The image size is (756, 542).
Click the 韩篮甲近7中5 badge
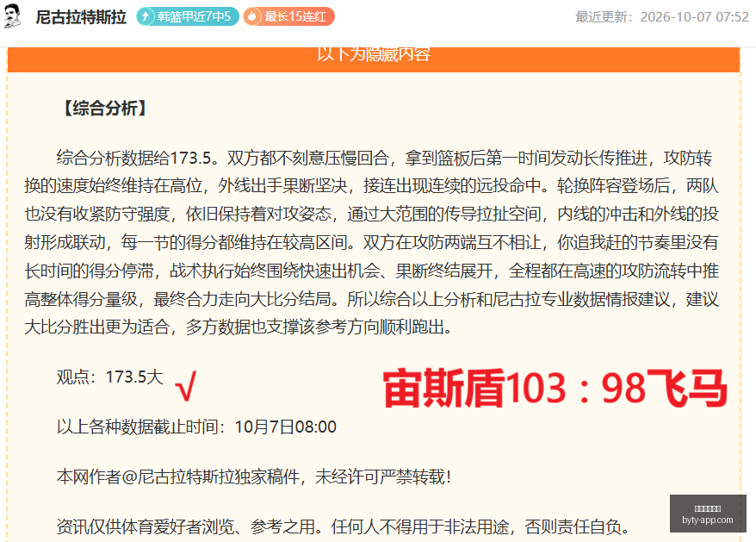coord(188,17)
